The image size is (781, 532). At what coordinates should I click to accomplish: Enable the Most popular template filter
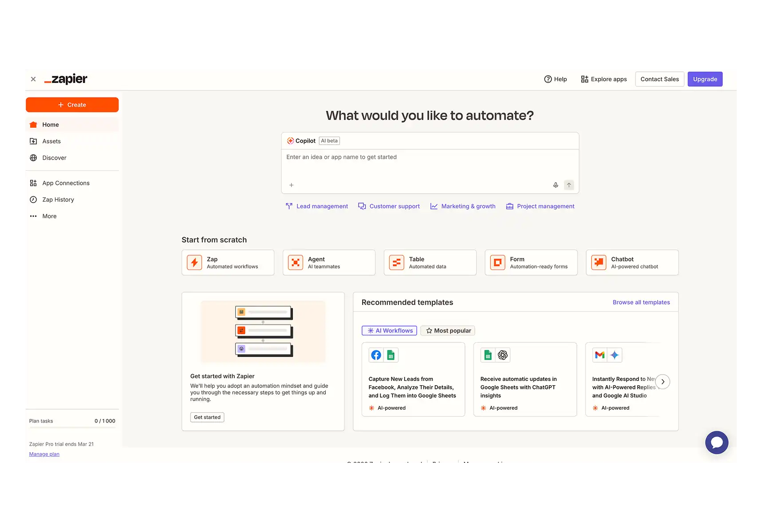point(447,330)
